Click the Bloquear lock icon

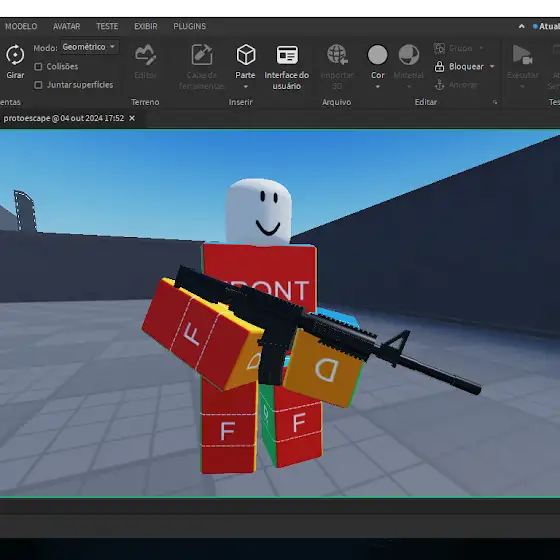coord(439,66)
